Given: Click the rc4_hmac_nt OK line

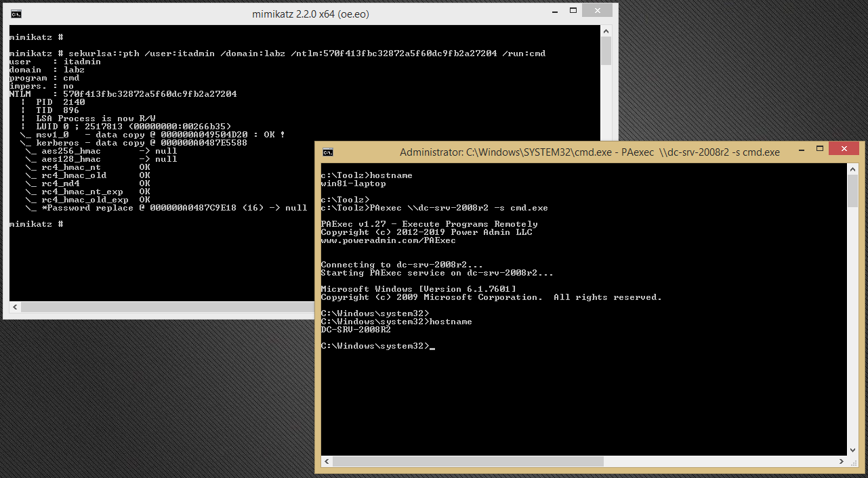Looking at the screenshot, I should [x=87, y=167].
